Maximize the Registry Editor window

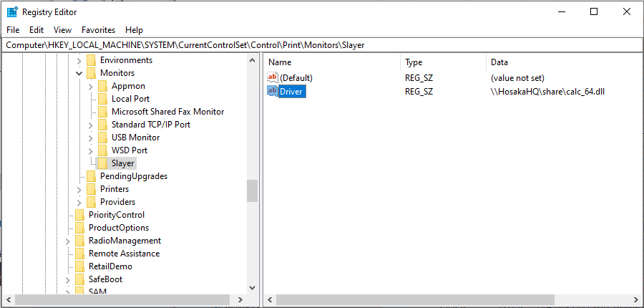(594, 12)
